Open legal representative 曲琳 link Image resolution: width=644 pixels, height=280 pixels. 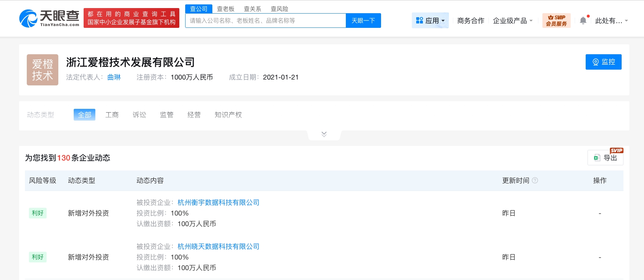point(114,77)
